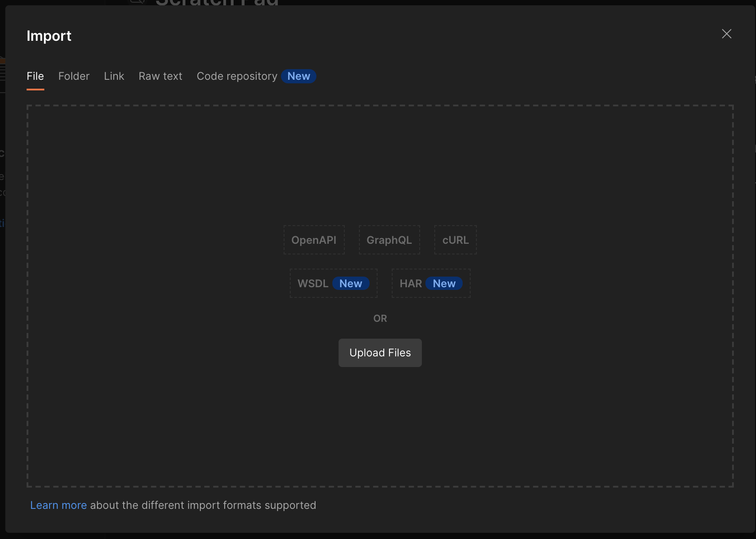756x539 pixels.
Task: Click the Import dialog heading
Action: (49, 35)
